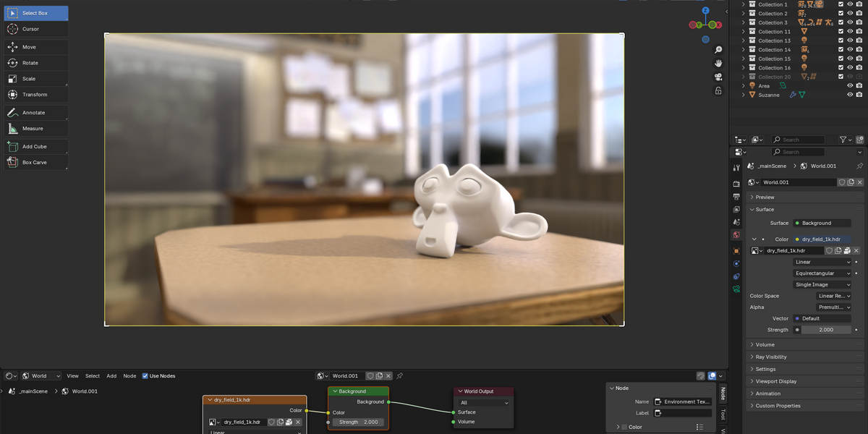
Task: Expand Collection 1 in outliner
Action: point(743,4)
